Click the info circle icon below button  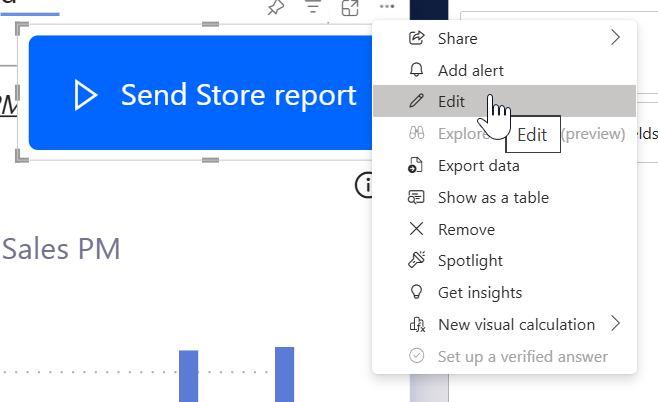[x=366, y=185]
